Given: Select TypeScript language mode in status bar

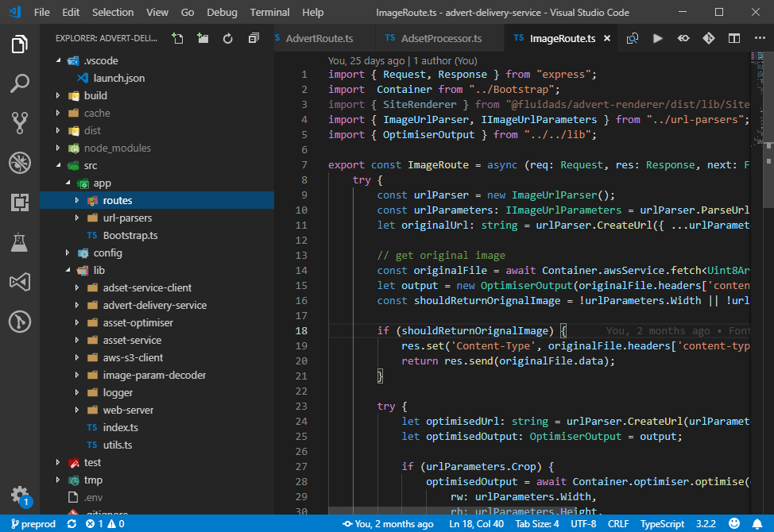Looking at the screenshot, I should tap(663, 524).
